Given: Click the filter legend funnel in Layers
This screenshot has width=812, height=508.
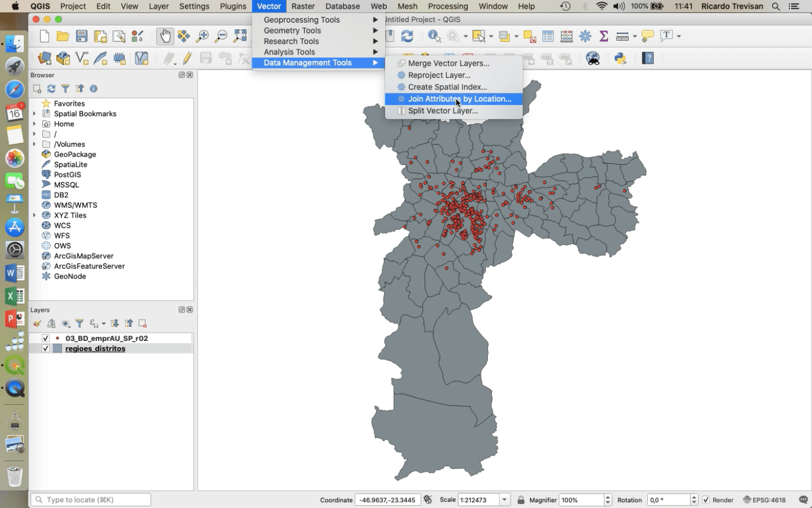Looking at the screenshot, I should click(x=79, y=323).
